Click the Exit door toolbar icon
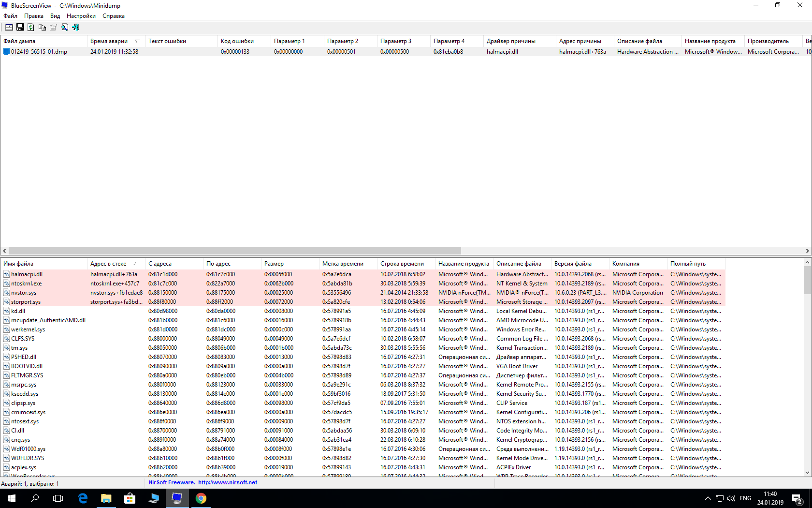Screen dimensions: 812x508 [x=76, y=28]
